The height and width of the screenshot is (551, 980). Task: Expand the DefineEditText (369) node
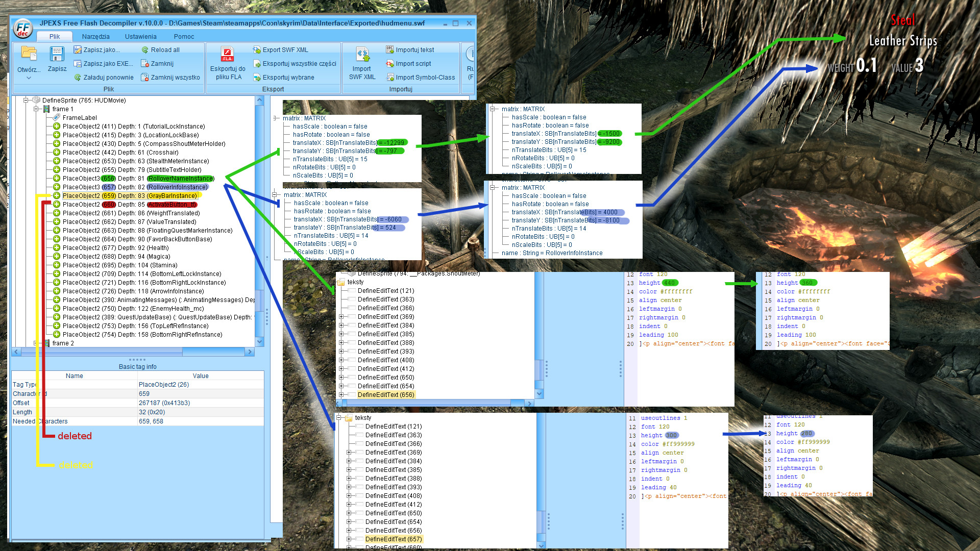point(341,317)
